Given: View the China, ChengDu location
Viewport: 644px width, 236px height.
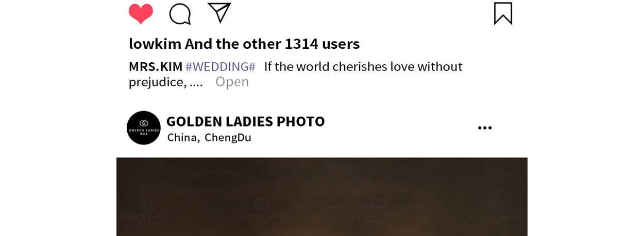Looking at the screenshot, I should [x=209, y=138].
